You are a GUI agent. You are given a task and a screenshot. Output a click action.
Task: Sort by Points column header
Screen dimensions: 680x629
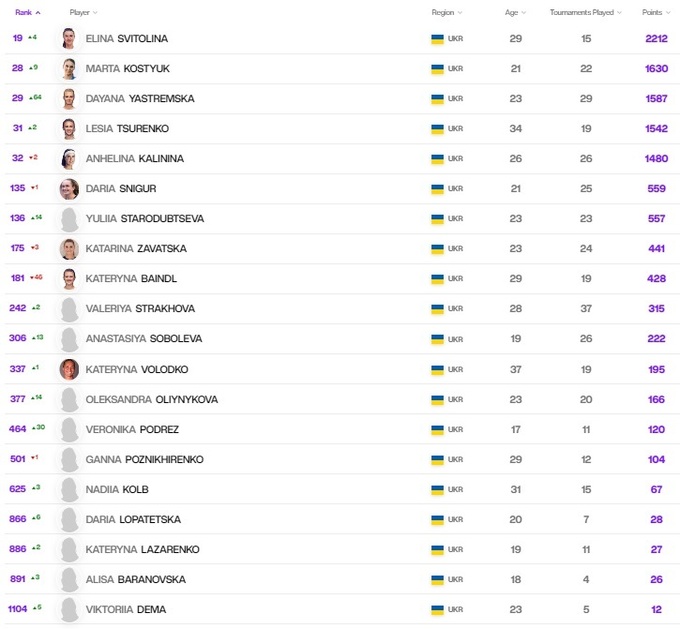[x=655, y=12]
